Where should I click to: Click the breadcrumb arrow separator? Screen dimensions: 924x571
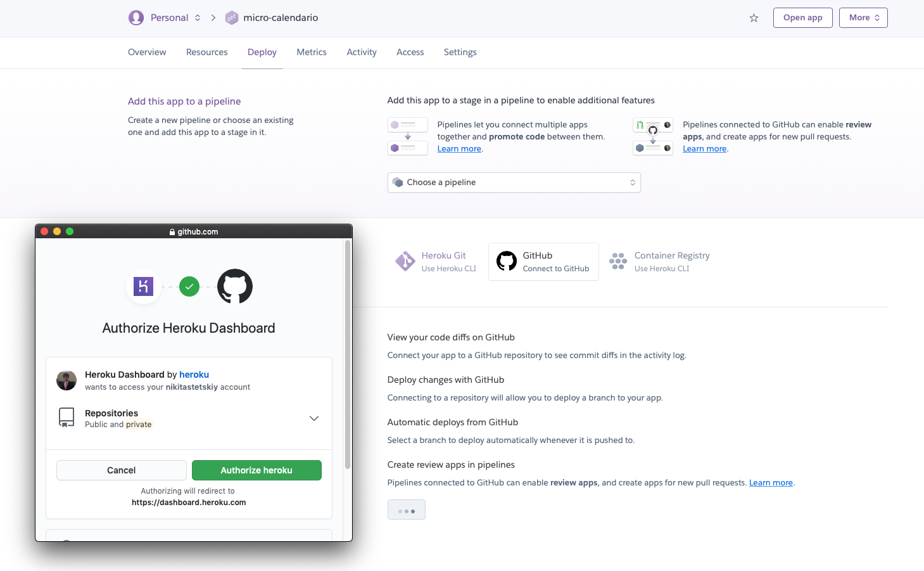point(213,18)
